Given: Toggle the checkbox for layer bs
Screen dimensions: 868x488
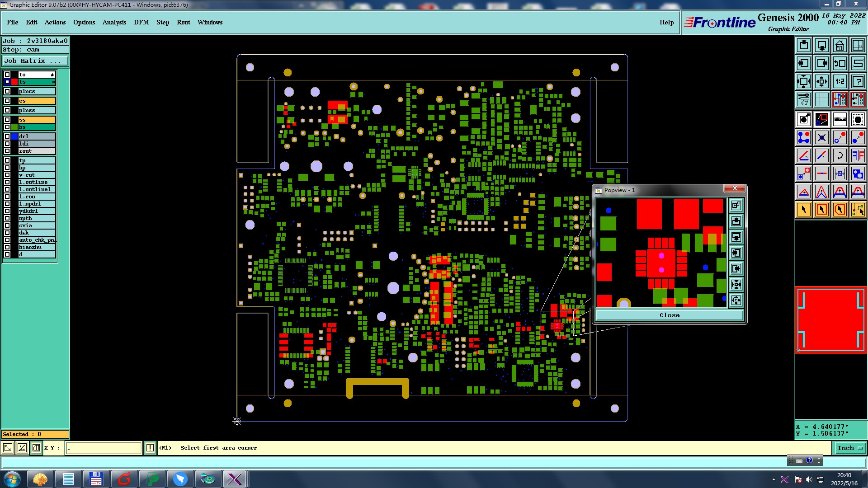Looking at the screenshot, I should click(x=7, y=127).
